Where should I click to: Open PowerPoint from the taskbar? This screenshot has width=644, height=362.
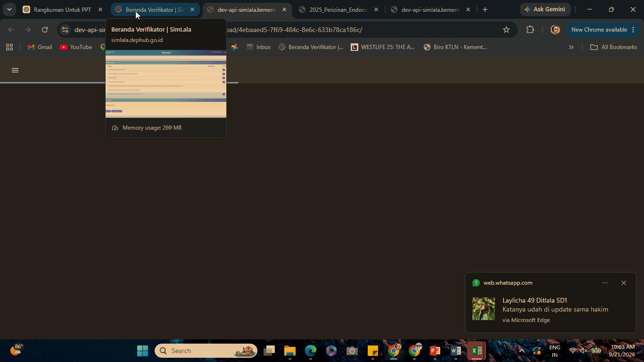(x=435, y=351)
